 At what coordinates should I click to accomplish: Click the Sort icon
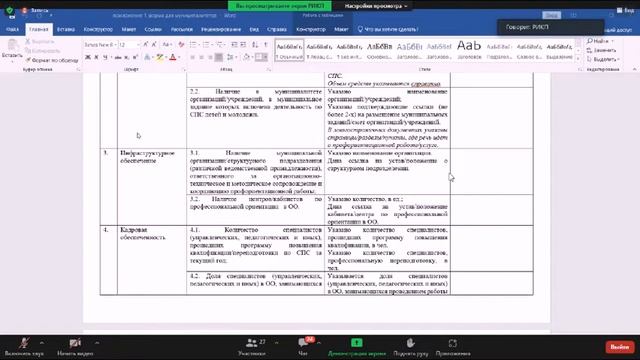click(x=255, y=44)
